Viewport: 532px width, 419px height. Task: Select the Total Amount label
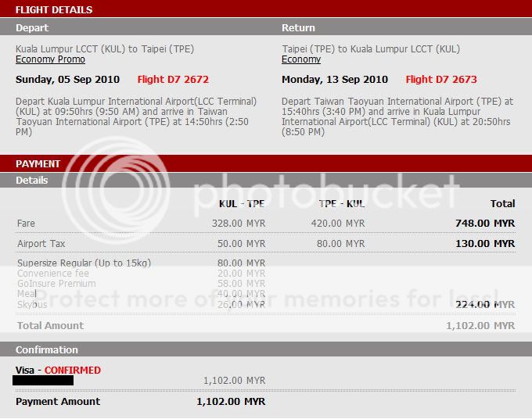pos(50,326)
